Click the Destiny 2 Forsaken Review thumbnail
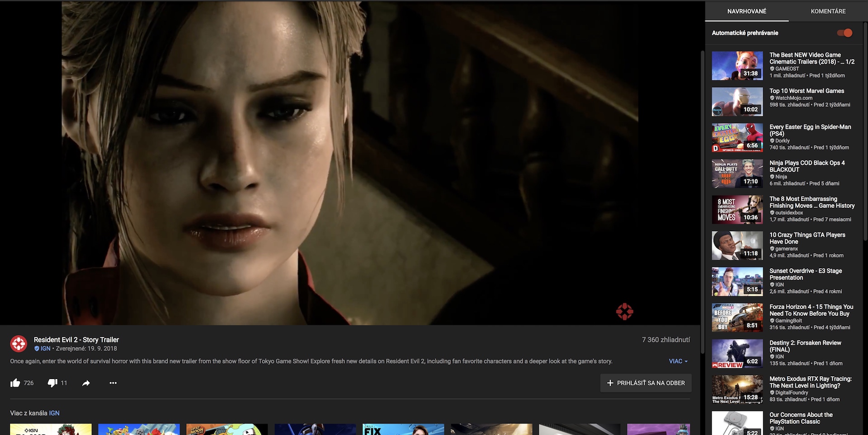The height and width of the screenshot is (435, 868). 737,354
